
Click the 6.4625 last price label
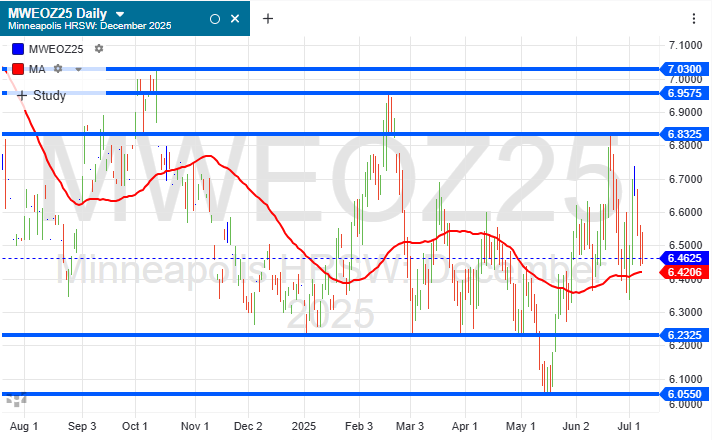[685, 258]
